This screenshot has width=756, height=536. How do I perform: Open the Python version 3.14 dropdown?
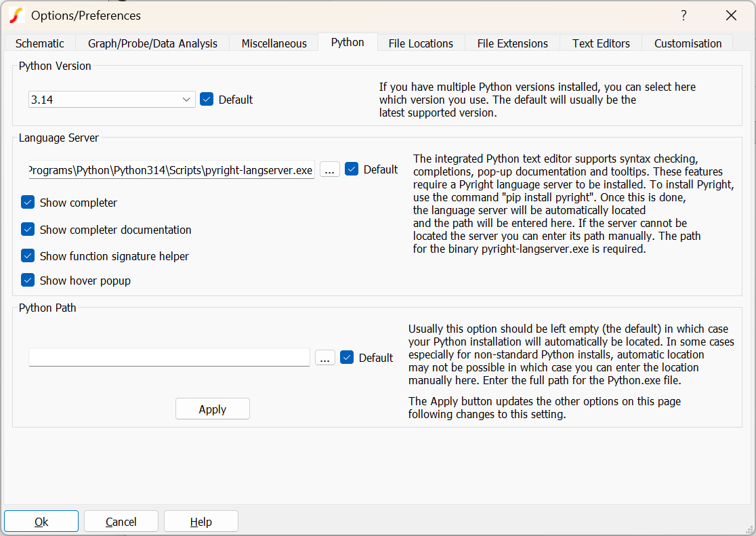click(112, 100)
